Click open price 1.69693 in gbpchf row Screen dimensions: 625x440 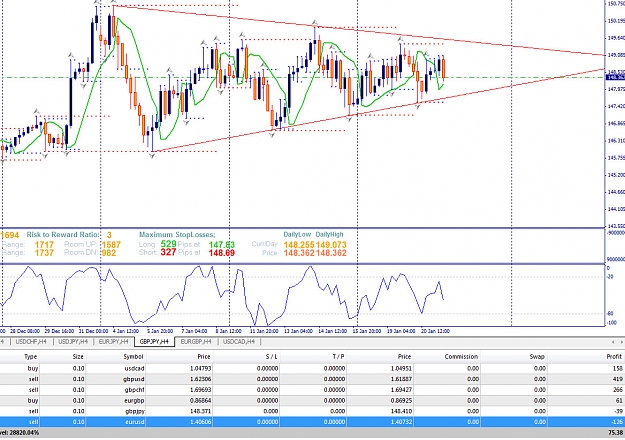(201, 390)
